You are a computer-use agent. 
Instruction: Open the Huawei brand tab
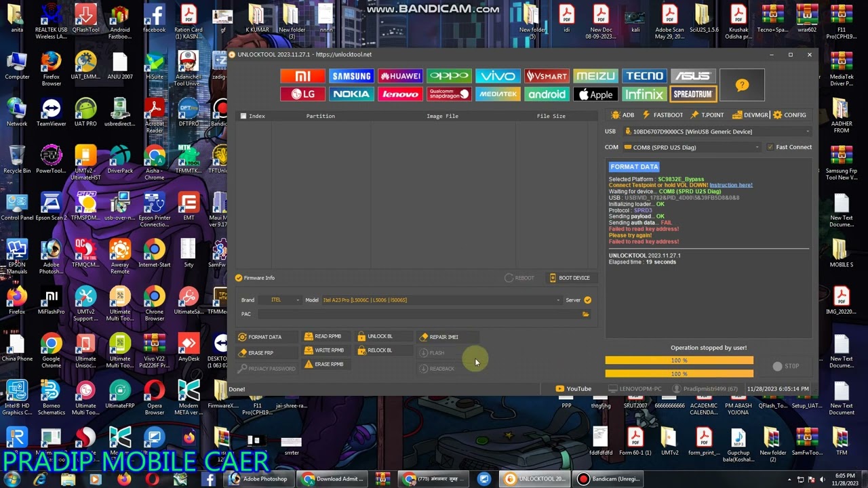[400, 76]
